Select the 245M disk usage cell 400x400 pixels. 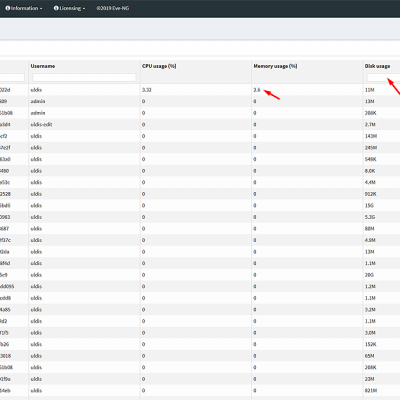click(x=371, y=148)
